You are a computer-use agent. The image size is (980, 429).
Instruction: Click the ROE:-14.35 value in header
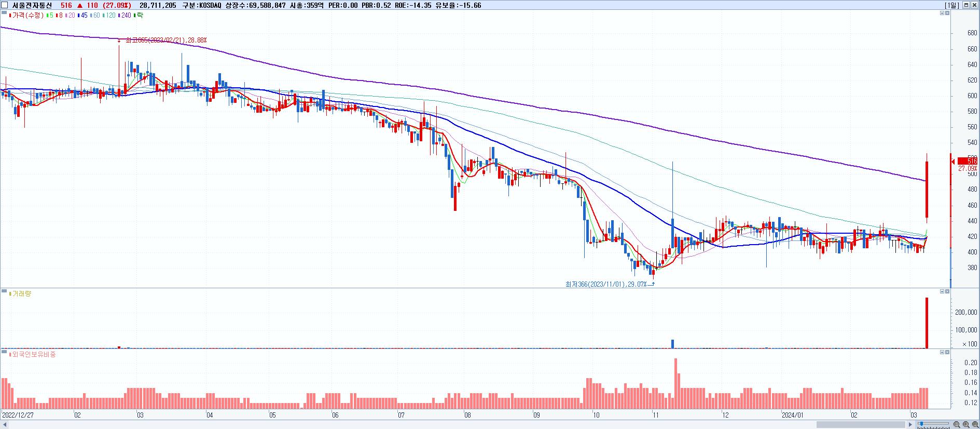(413, 5)
